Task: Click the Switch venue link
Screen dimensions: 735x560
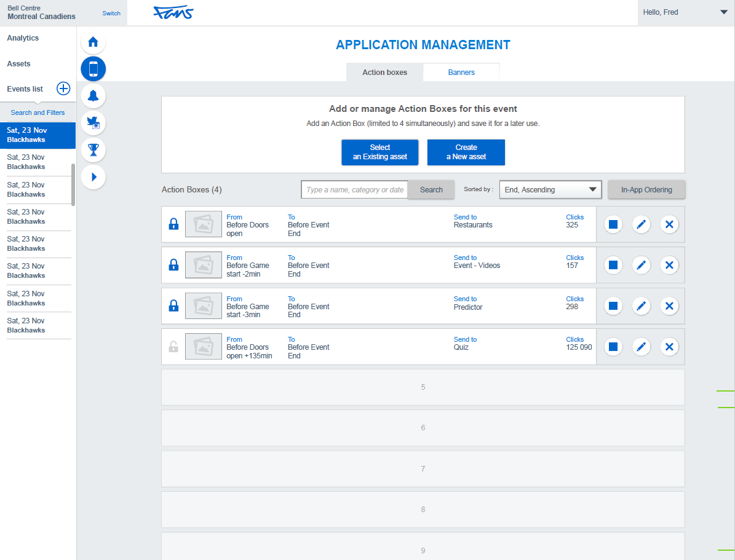Action: click(111, 13)
